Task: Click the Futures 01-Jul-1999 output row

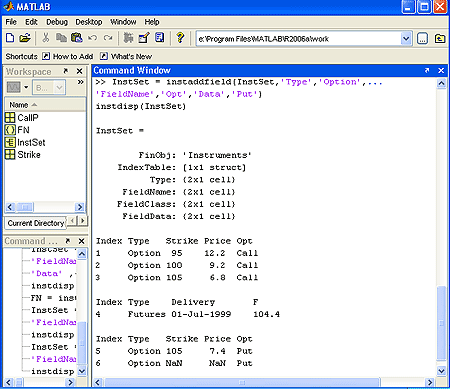Action: [188, 314]
